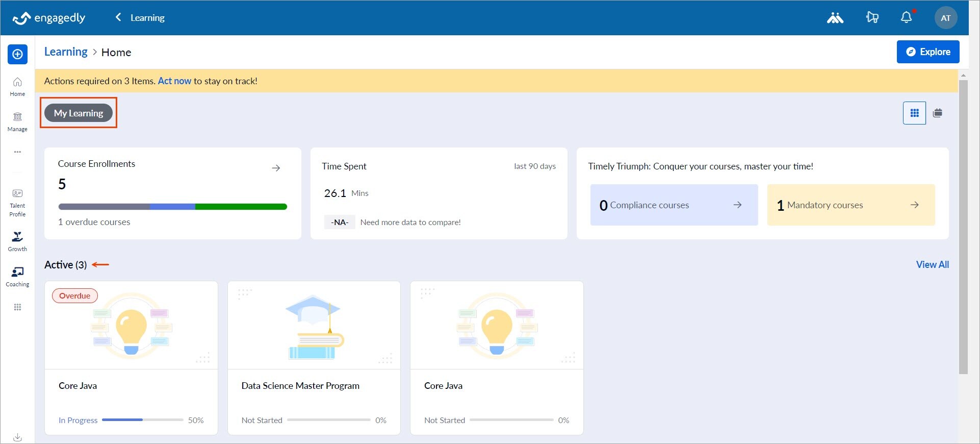980x444 pixels.
Task: Select the My Learning tab
Action: pyautogui.click(x=79, y=113)
